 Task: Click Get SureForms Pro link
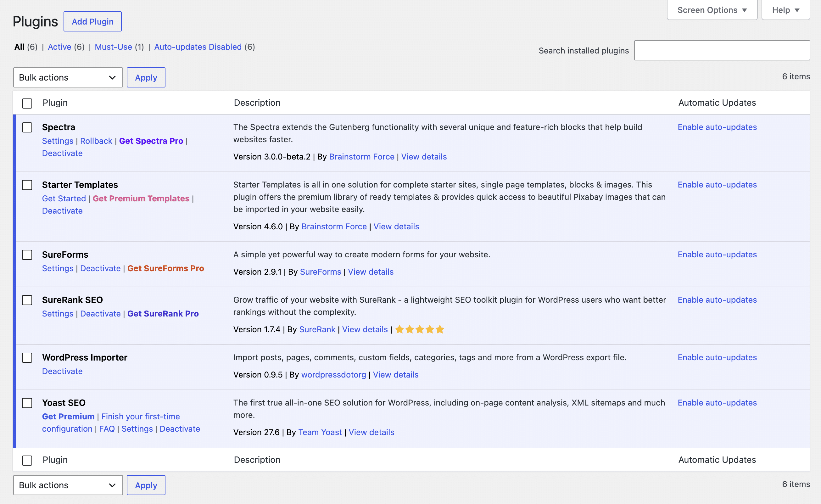pos(165,269)
